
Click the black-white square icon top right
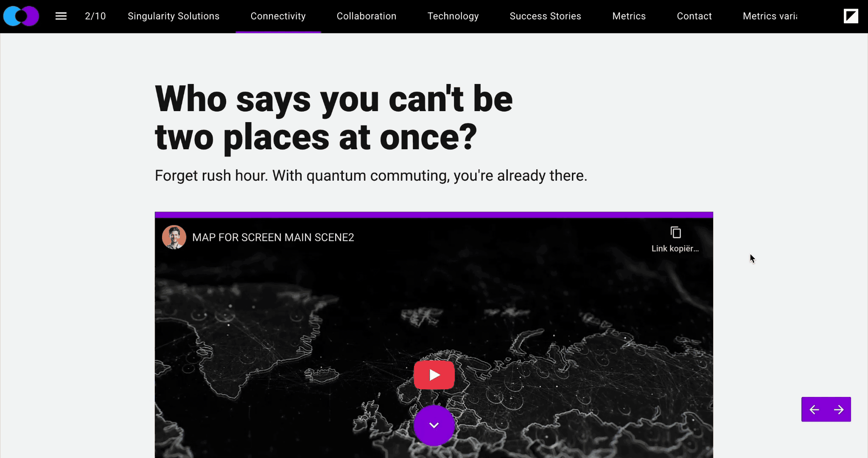pos(851,16)
